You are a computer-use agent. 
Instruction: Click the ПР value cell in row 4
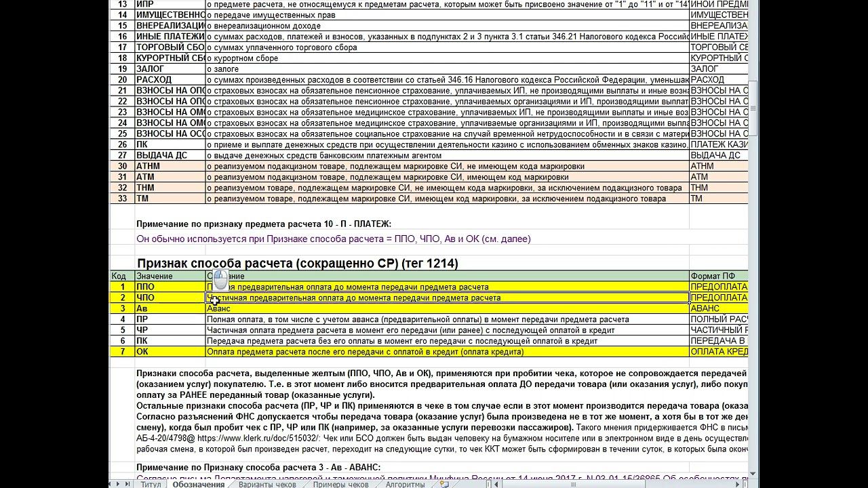tap(170, 319)
